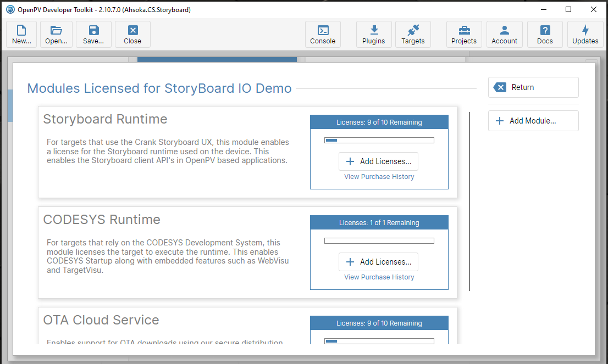Click Return to leave the modules page
Screen dimensions: 608x364
click(533, 87)
